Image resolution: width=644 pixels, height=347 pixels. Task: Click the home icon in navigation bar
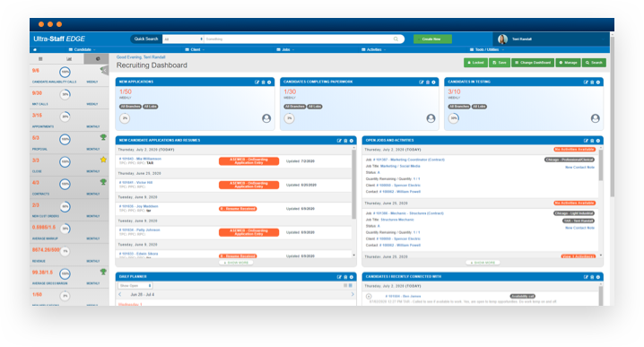pos(35,49)
